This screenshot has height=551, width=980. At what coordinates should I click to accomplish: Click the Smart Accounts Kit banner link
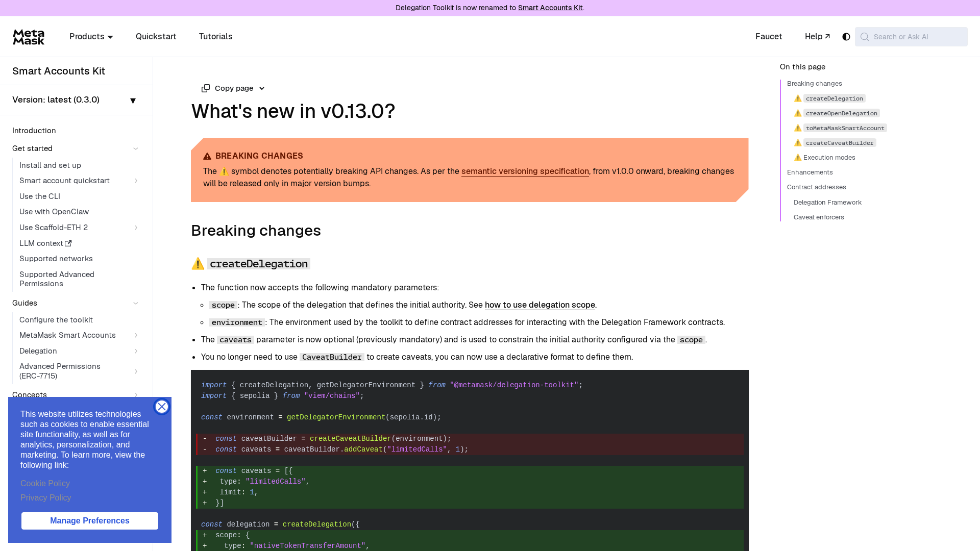coord(550,8)
